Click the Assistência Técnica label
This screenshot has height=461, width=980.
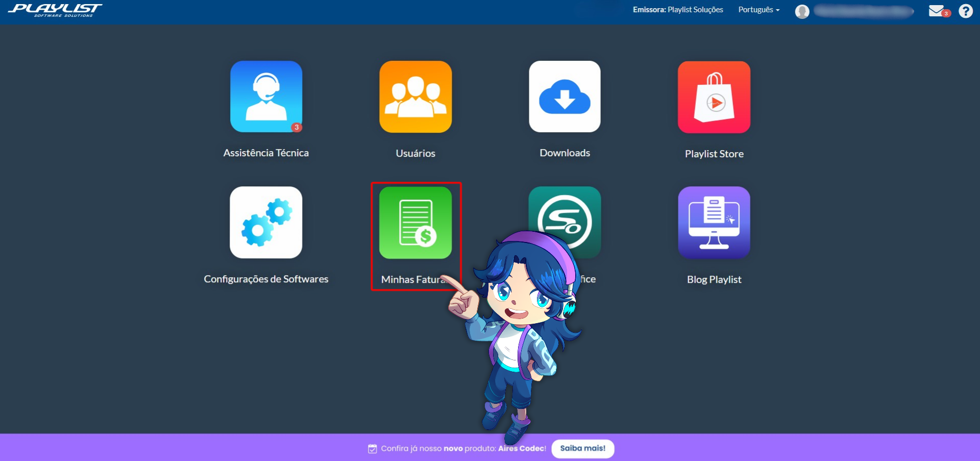(266, 153)
